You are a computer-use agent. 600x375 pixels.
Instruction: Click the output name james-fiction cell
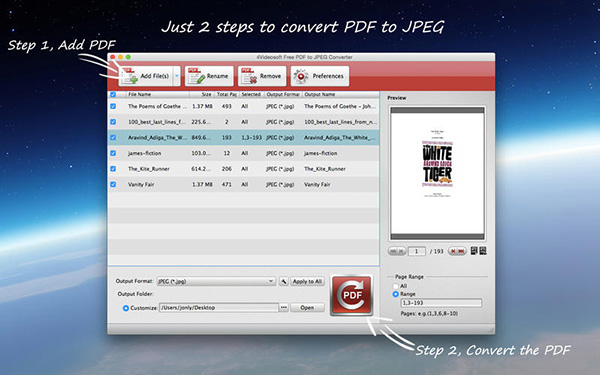321,153
